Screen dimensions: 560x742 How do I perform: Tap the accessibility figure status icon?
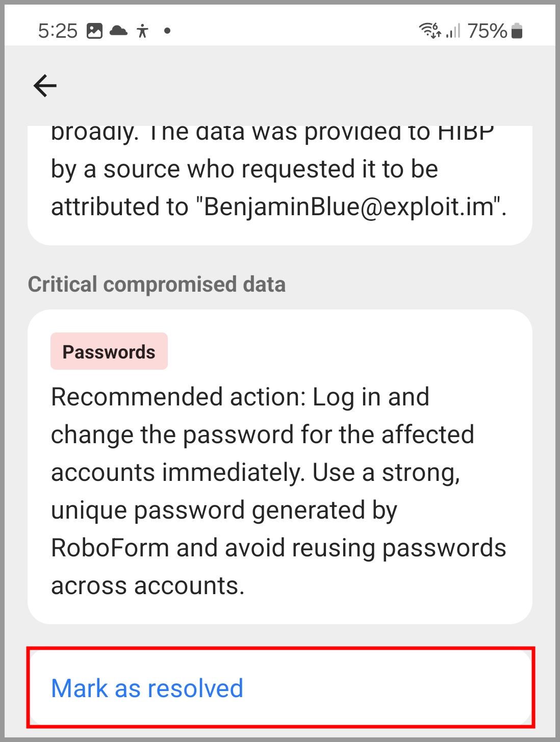(x=143, y=31)
